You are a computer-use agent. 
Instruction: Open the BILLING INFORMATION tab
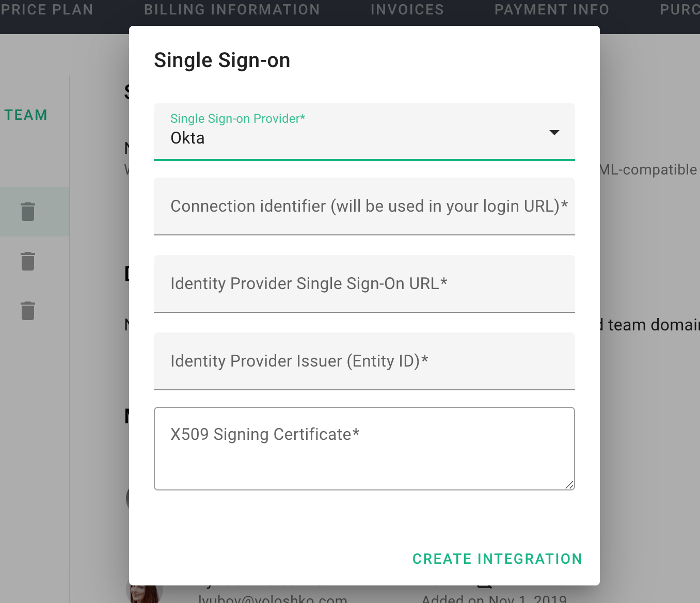coord(232,10)
